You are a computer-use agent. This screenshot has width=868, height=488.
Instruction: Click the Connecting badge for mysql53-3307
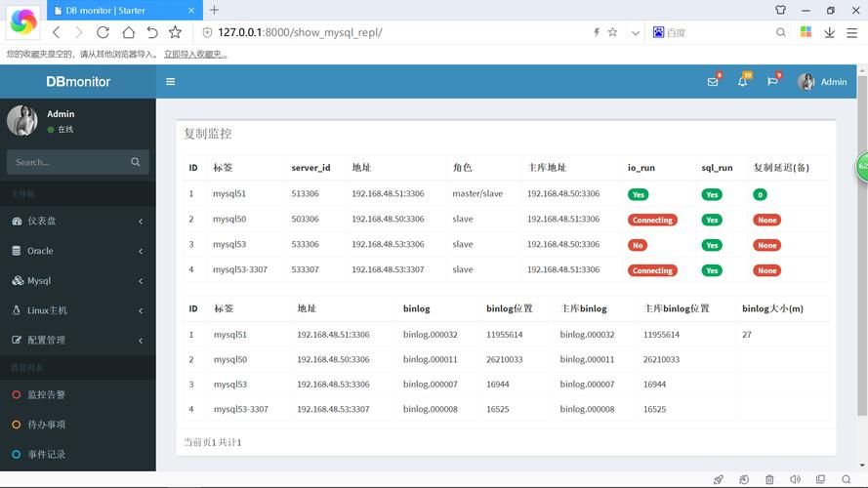click(652, 270)
